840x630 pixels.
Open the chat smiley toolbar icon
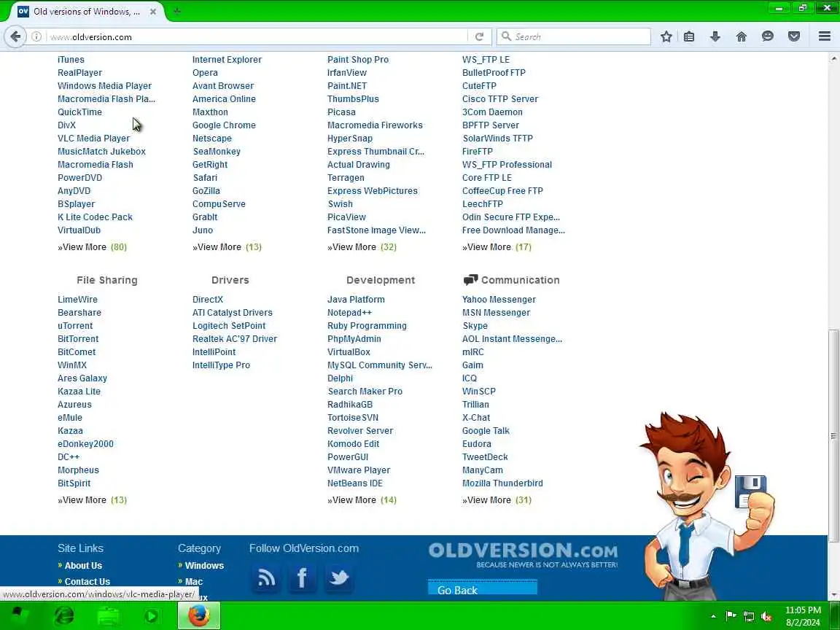coord(767,36)
